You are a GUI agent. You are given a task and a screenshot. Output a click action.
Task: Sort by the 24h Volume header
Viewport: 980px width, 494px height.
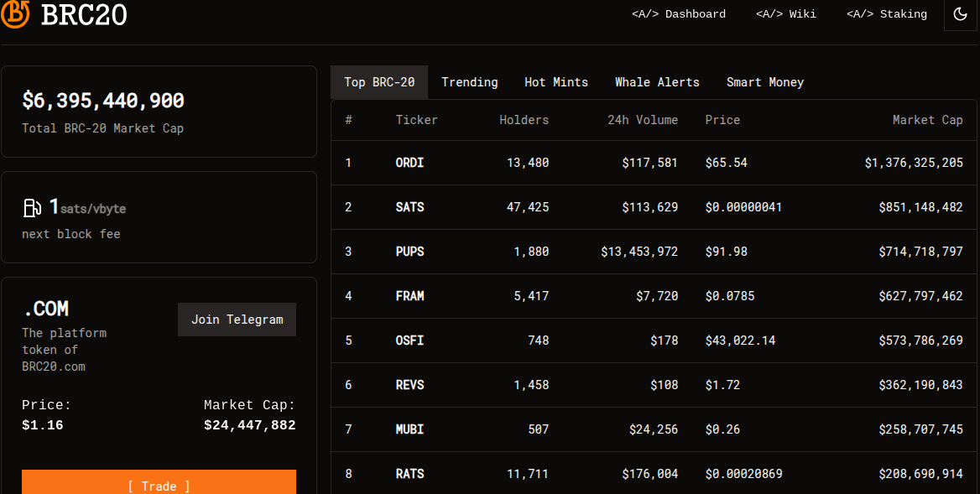[x=642, y=120]
